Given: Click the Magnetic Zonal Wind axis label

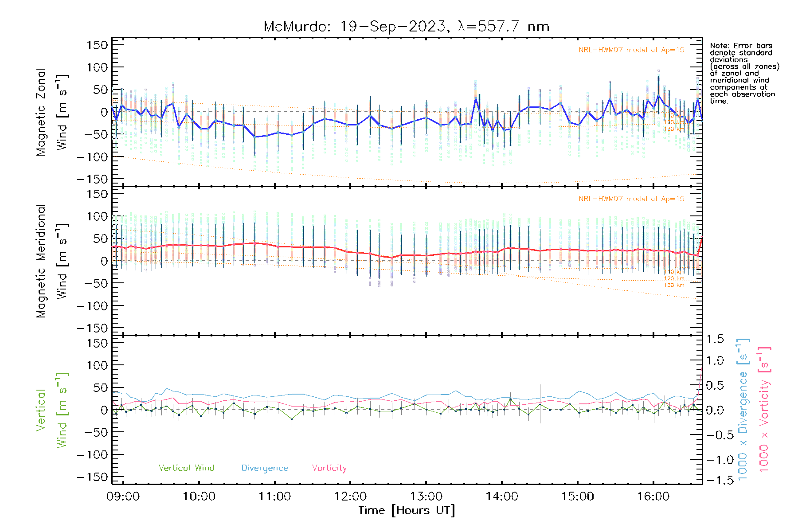Looking at the screenshot, I should click(51, 112).
